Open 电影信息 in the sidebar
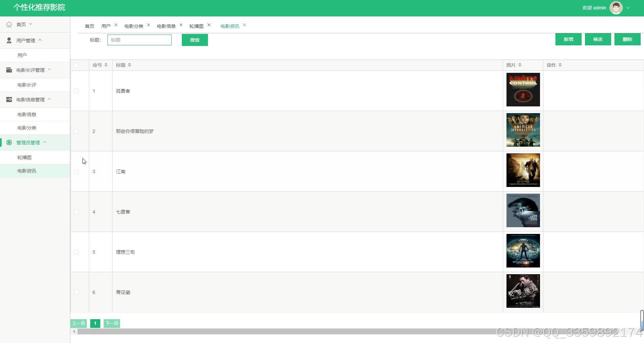 tap(35, 114)
